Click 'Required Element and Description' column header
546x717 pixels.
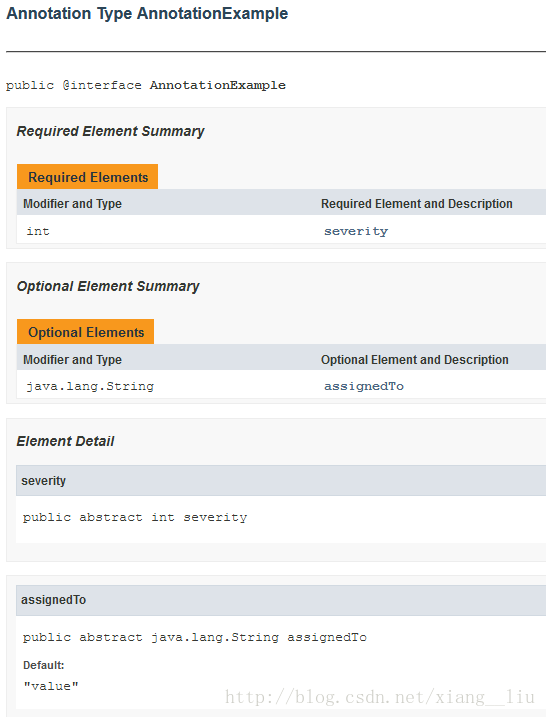(x=417, y=204)
